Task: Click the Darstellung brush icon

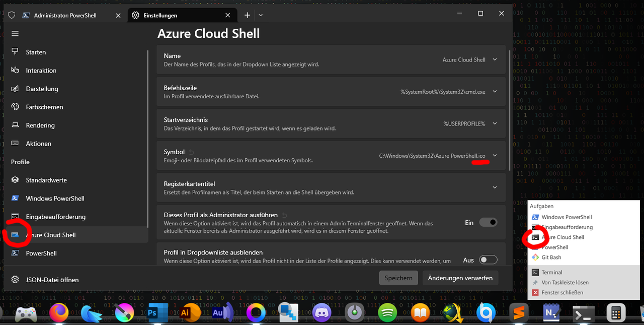Action: [x=15, y=89]
